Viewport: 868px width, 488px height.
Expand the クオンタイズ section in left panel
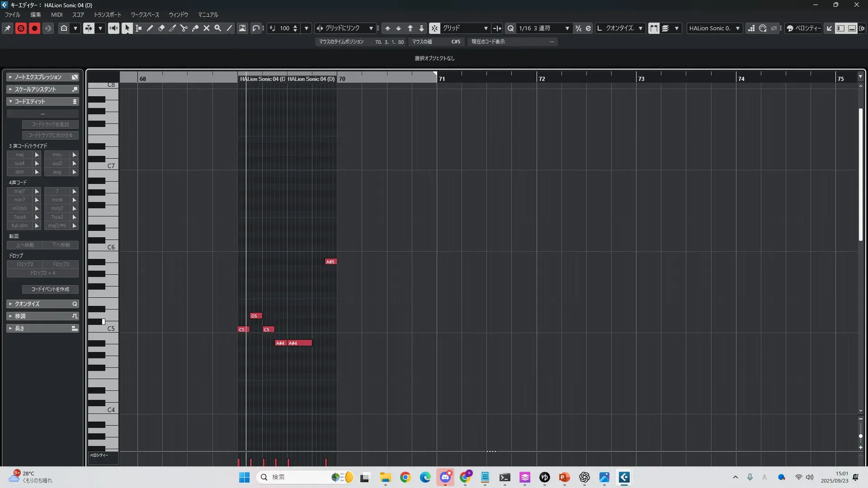(27, 304)
